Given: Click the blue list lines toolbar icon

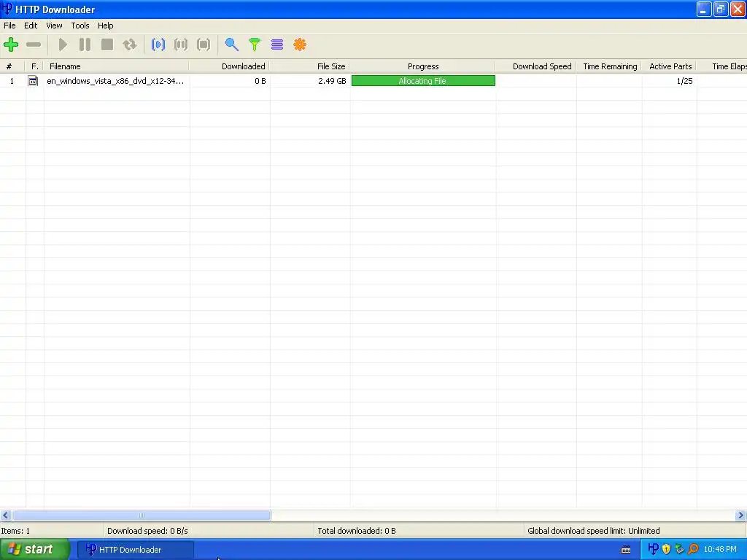Looking at the screenshot, I should tap(277, 44).
